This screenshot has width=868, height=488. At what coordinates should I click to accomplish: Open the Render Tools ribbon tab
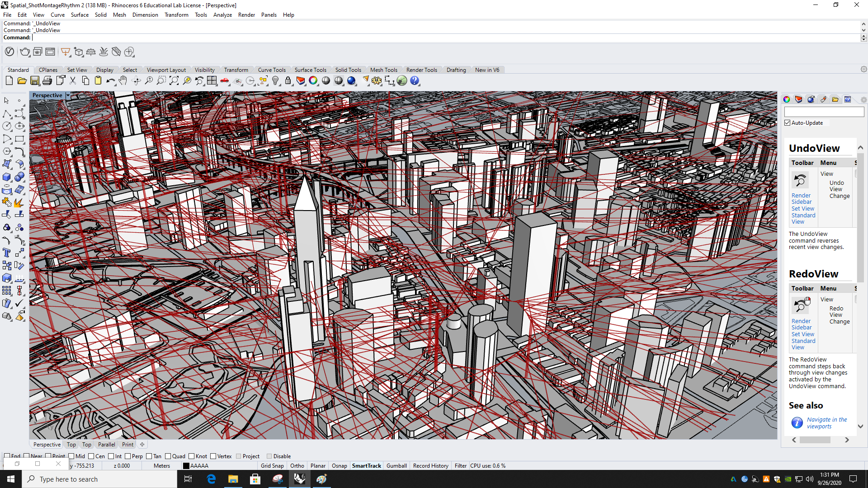pyautogui.click(x=421, y=70)
